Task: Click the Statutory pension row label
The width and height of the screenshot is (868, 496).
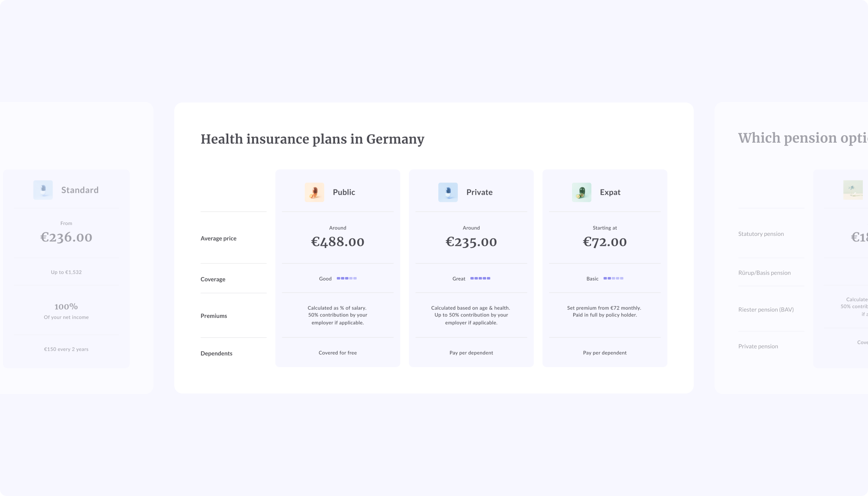Action: pos(761,234)
